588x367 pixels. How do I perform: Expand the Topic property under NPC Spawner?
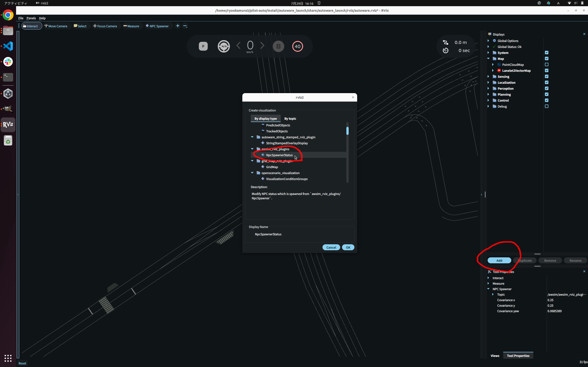pyautogui.click(x=493, y=295)
